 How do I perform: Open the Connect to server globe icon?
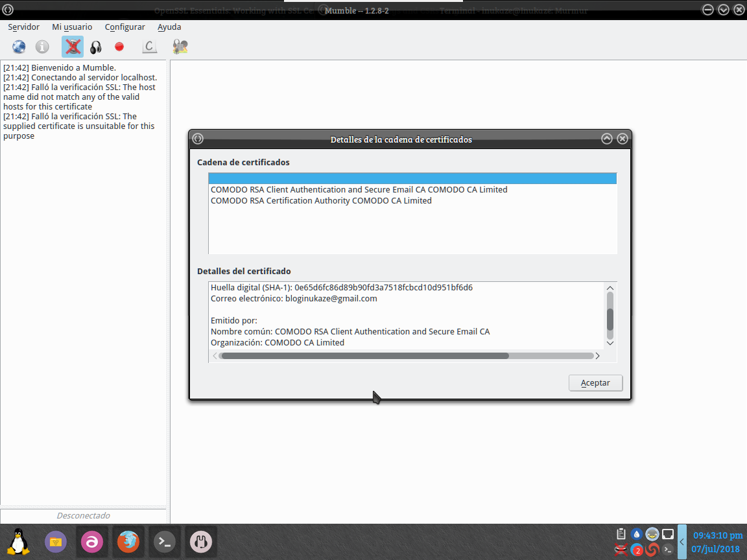click(19, 47)
